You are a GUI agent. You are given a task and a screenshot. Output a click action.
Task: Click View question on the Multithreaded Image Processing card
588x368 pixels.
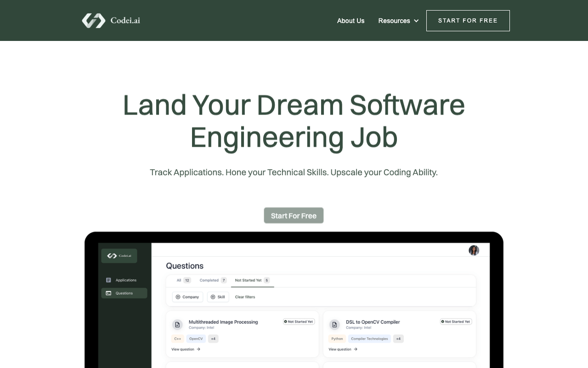pos(186,349)
